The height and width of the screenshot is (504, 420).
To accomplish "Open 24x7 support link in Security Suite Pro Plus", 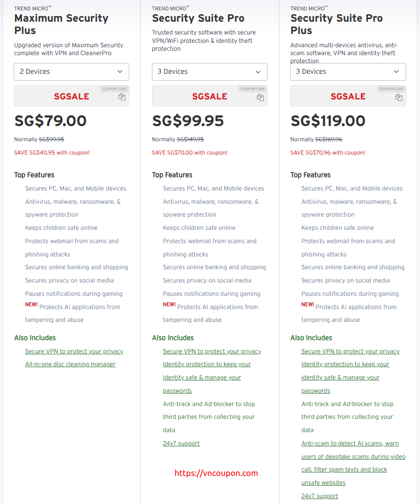I will pos(320,496).
